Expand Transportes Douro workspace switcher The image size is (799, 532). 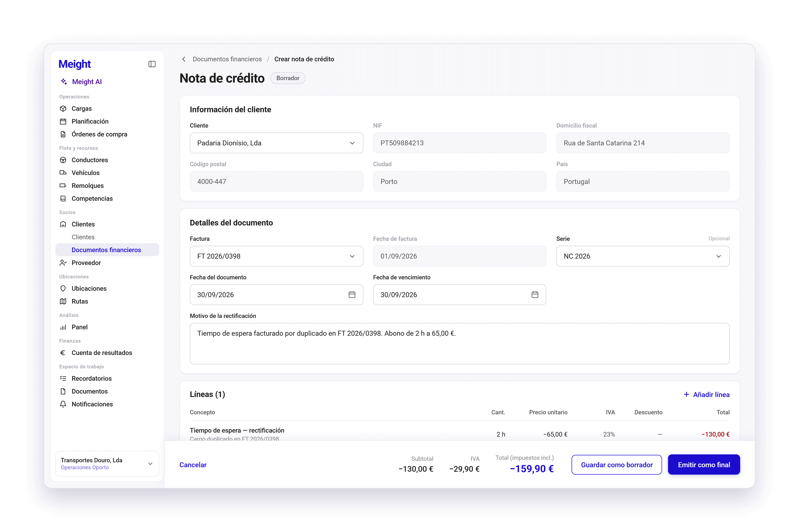(x=107, y=464)
